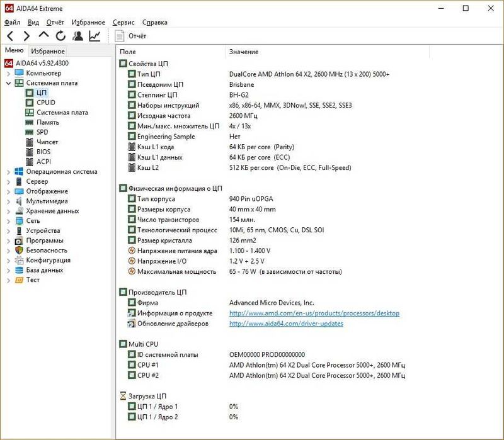Select Системная плата child tree item
Viewport: 504px width, 440px height.
62,113
